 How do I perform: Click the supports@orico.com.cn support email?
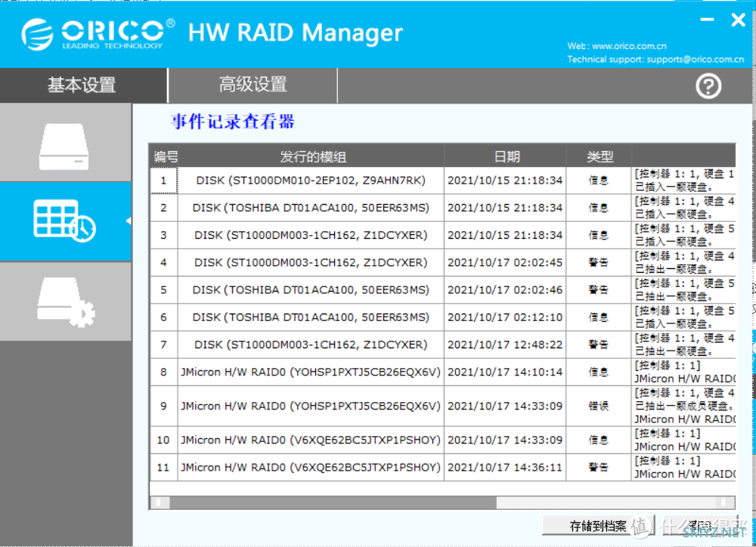coord(696,59)
